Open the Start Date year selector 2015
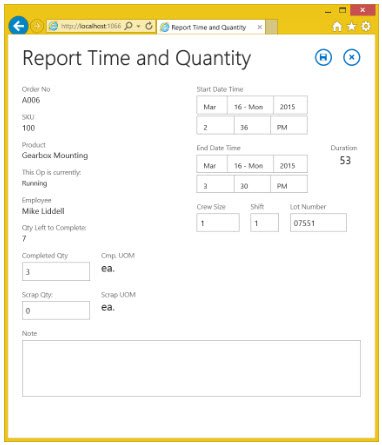 coord(290,105)
